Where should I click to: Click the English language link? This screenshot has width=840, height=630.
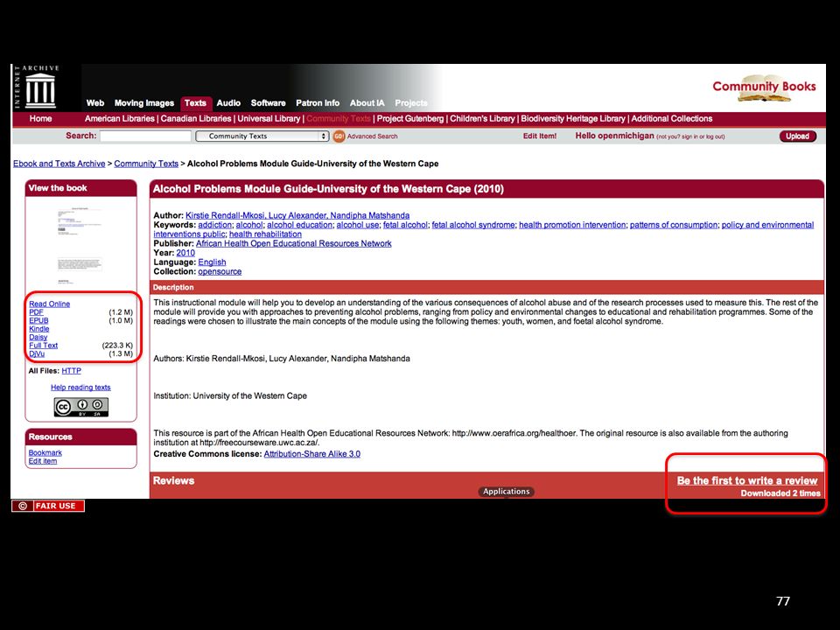click(212, 262)
